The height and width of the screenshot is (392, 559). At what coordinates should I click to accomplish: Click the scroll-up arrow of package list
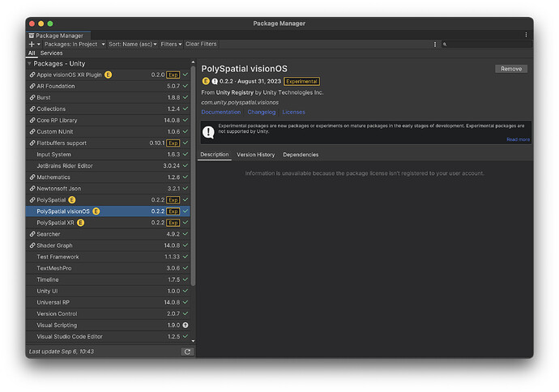click(193, 62)
